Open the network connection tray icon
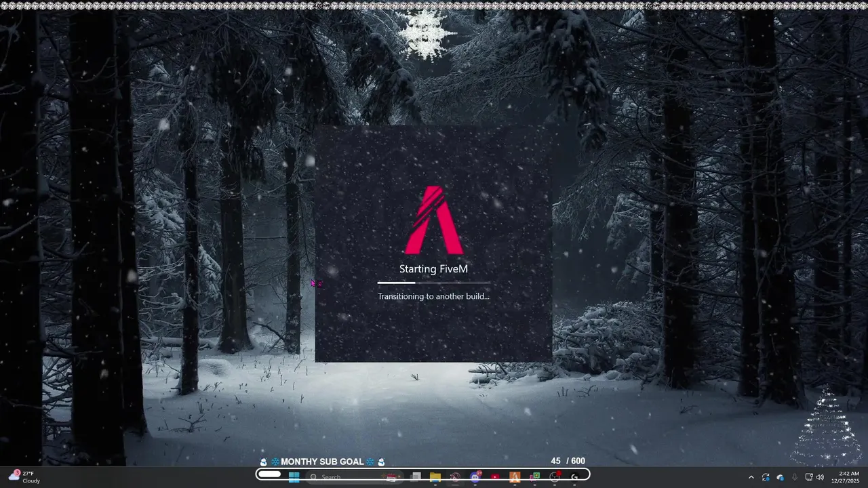868x488 pixels. click(808, 477)
